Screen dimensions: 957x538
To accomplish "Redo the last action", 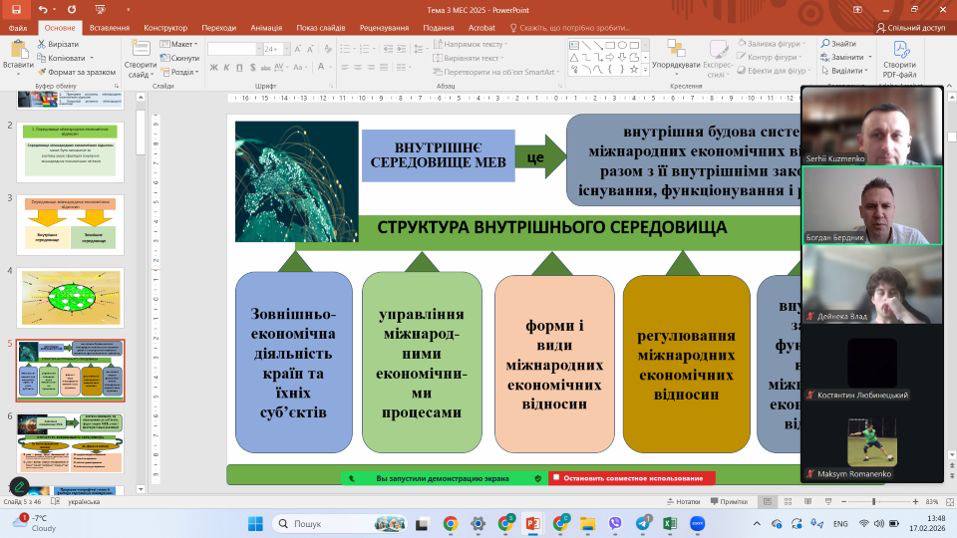I will click(x=71, y=9).
